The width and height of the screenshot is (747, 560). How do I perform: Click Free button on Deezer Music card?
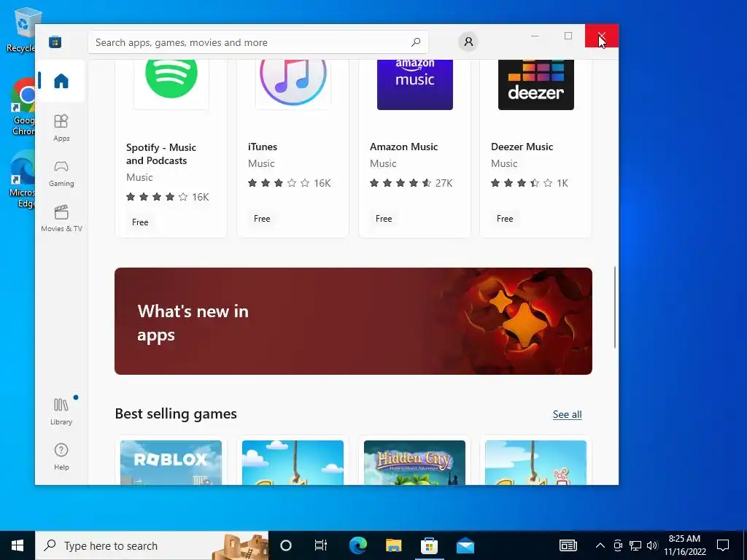pyautogui.click(x=505, y=219)
